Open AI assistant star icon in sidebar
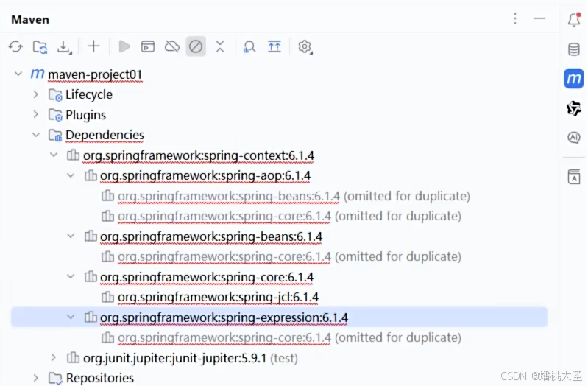588x386 pixels. pyautogui.click(x=574, y=108)
